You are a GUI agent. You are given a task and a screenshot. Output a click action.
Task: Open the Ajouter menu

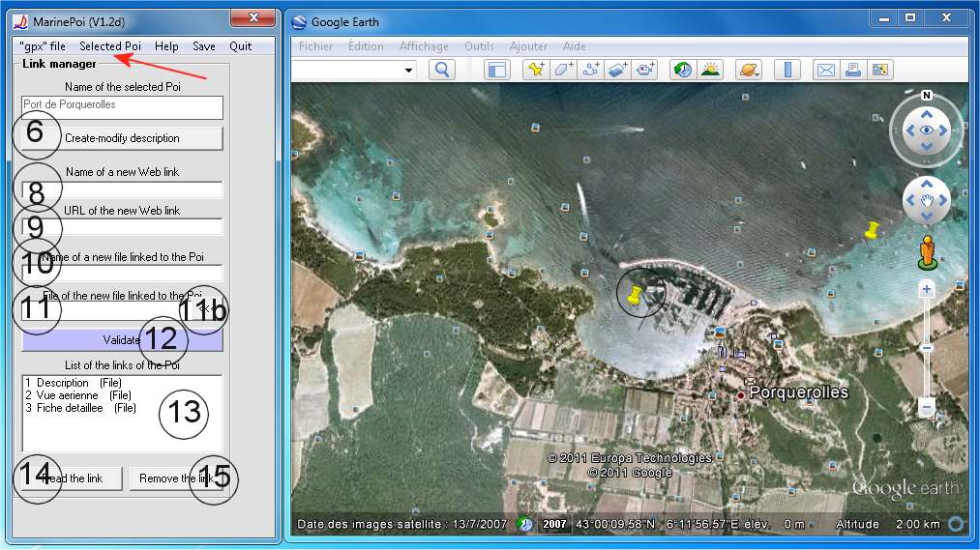click(528, 46)
